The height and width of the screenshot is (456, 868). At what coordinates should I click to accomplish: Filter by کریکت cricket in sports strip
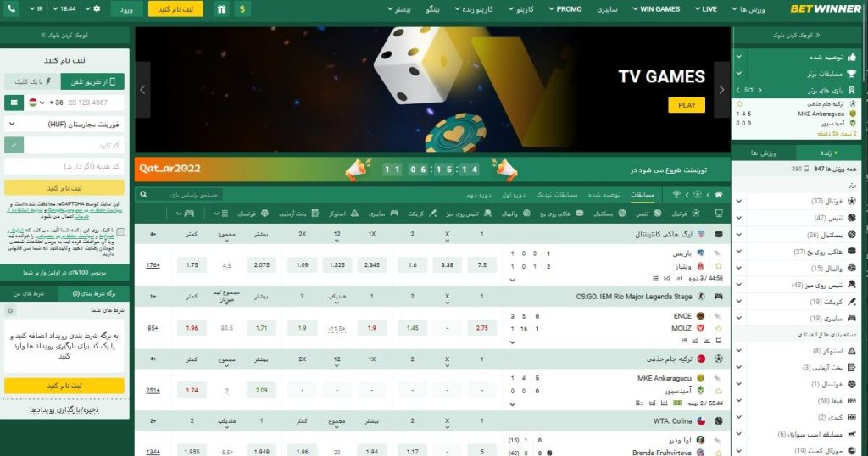[x=422, y=213]
